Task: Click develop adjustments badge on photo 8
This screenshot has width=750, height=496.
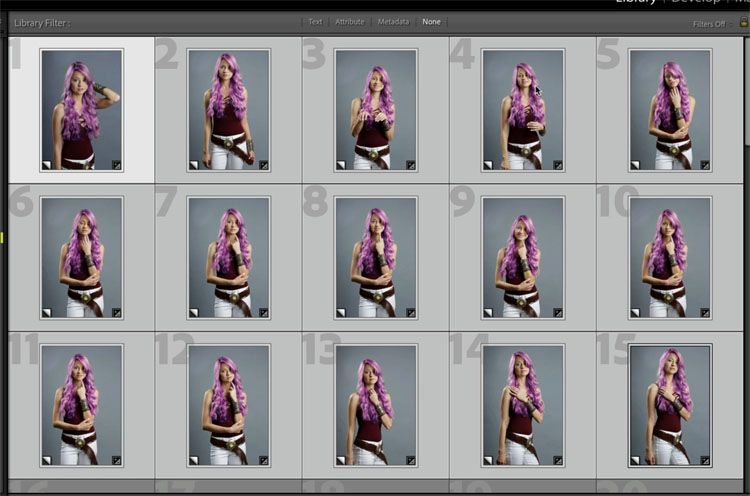Action: tap(410, 313)
